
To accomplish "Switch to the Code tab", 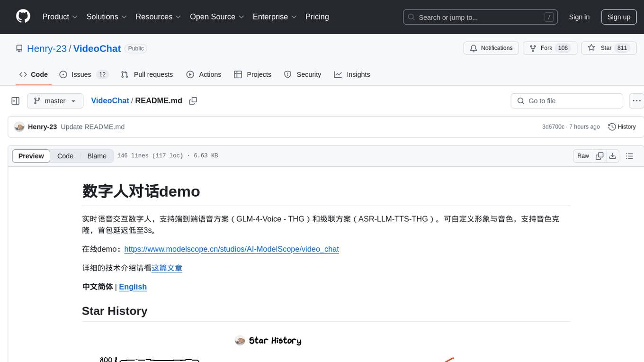I will (x=34, y=74).
